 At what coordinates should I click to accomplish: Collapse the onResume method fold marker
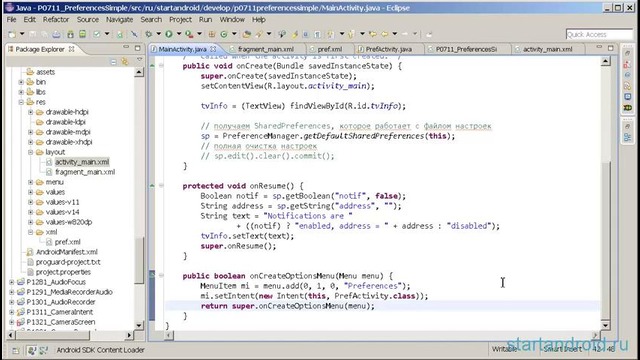point(161,186)
